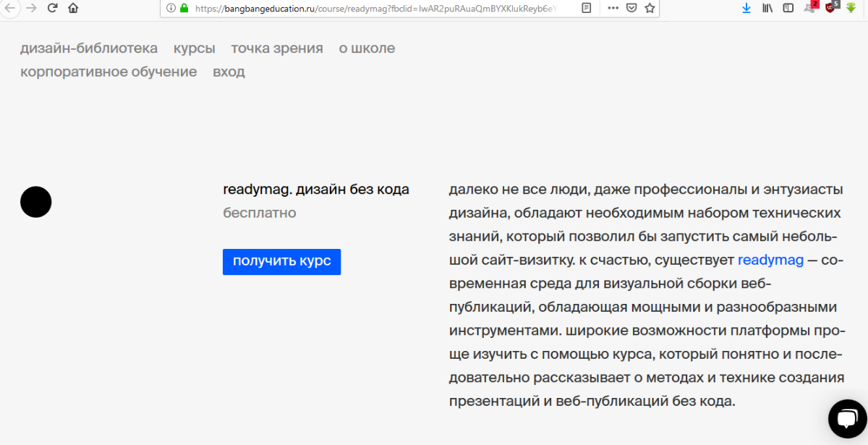This screenshot has width=868, height=445.
Task: Go back to the previous page
Action: [x=9, y=8]
